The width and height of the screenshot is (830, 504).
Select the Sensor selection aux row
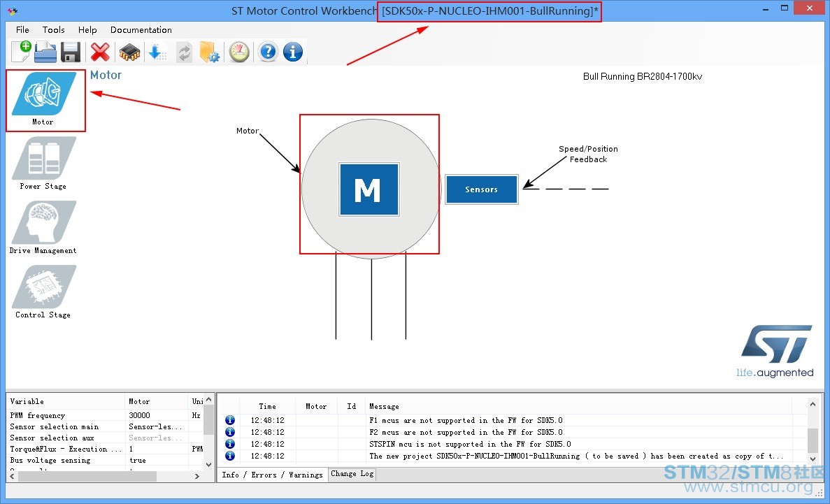(x=105, y=438)
